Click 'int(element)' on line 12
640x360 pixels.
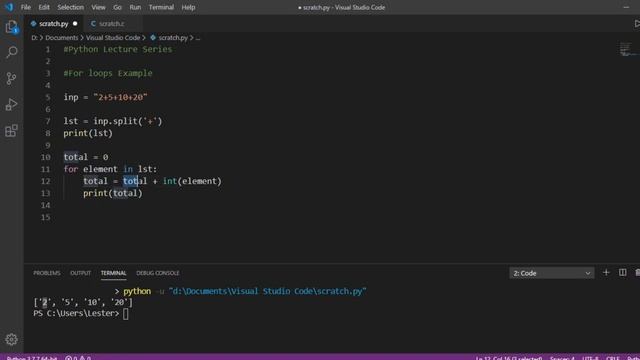click(192, 181)
